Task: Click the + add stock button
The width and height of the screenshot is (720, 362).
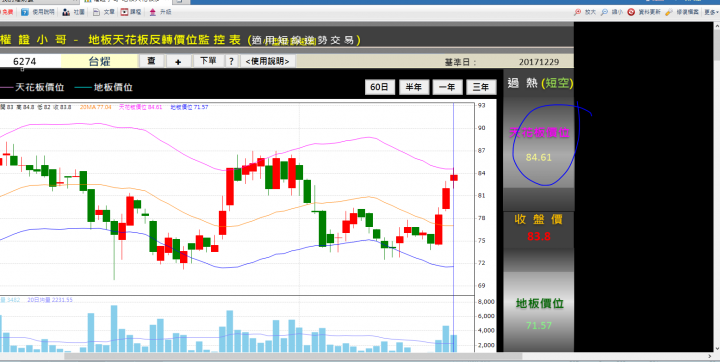Action: coord(178,61)
